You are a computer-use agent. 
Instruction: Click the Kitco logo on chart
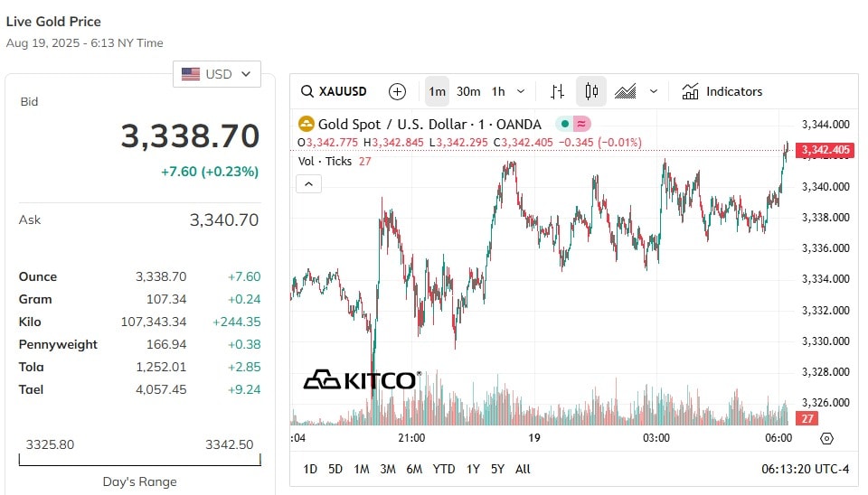(363, 380)
